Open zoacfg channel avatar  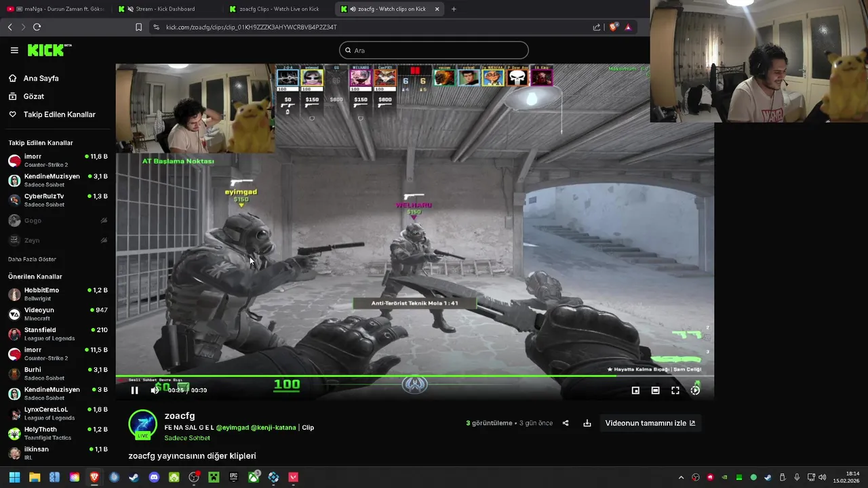142,424
